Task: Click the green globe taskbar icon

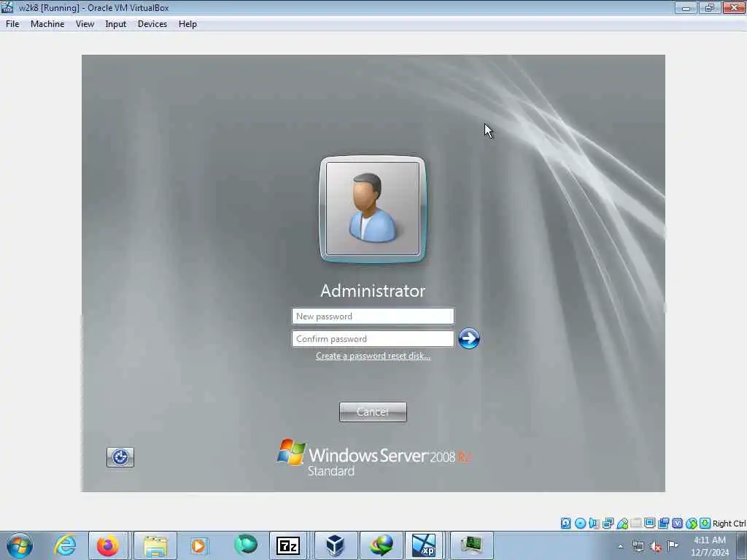Action: click(246, 545)
